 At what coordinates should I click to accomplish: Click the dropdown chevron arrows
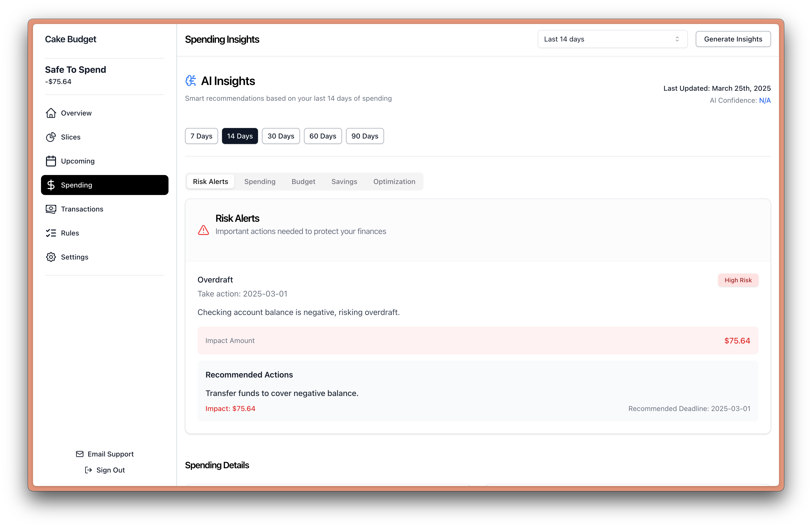coord(677,39)
